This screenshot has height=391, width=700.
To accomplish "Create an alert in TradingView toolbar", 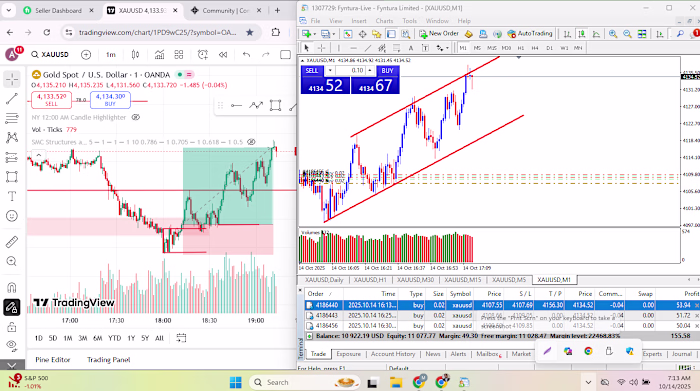I will 203,54.
